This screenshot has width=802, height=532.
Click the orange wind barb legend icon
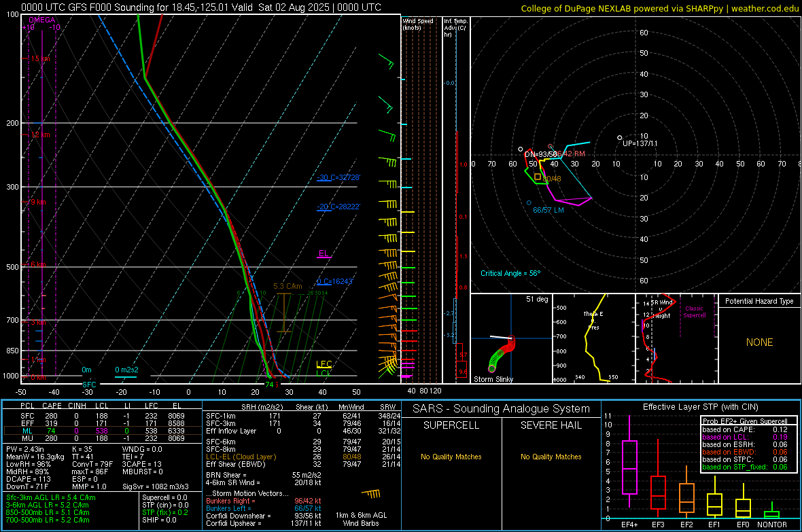pos(371,494)
